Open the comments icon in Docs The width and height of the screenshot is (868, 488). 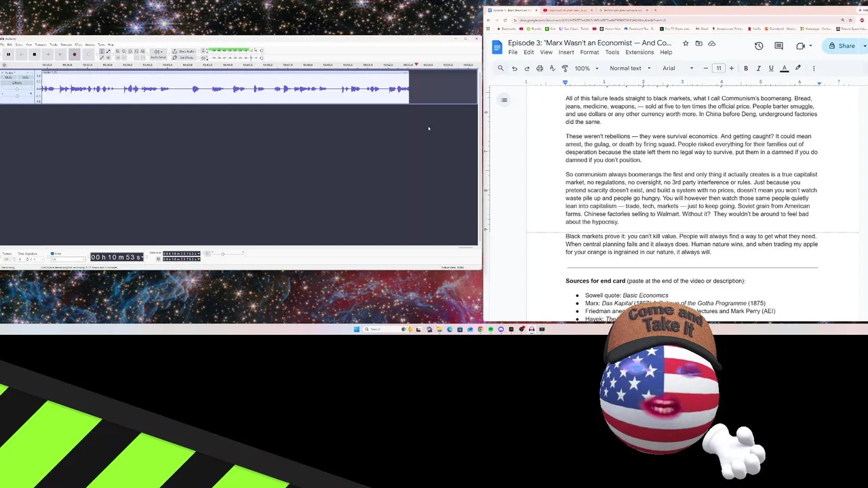(779, 46)
